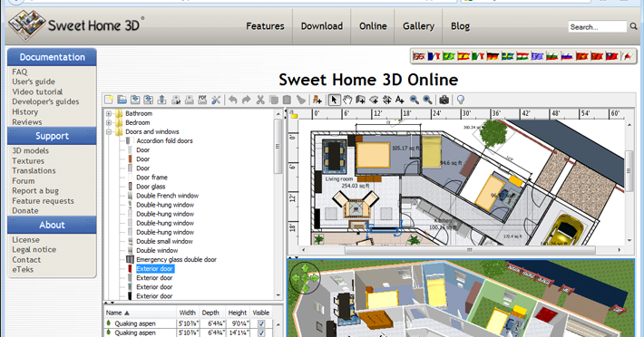The image size is (644, 337).
Task: Select the Create rooms tool
Action: pos(374,100)
